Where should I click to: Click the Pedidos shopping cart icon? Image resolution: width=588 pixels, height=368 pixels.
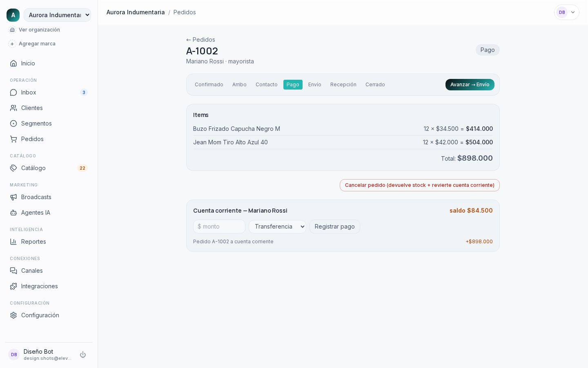[x=13, y=139]
